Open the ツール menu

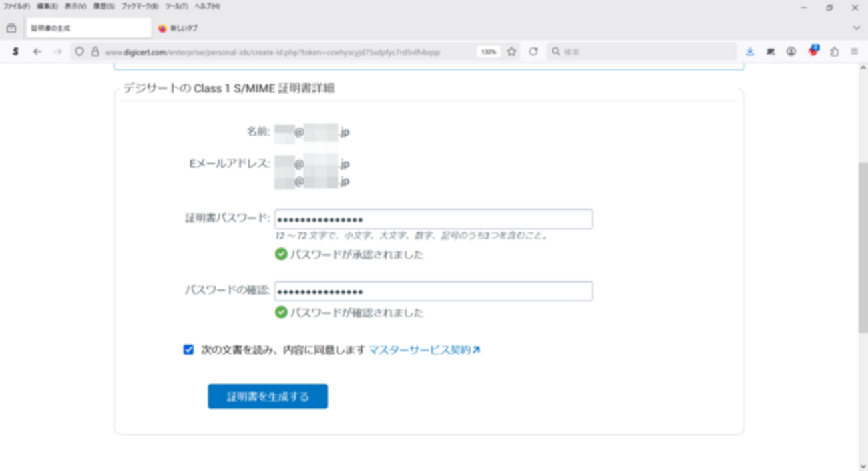[x=176, y=6]
